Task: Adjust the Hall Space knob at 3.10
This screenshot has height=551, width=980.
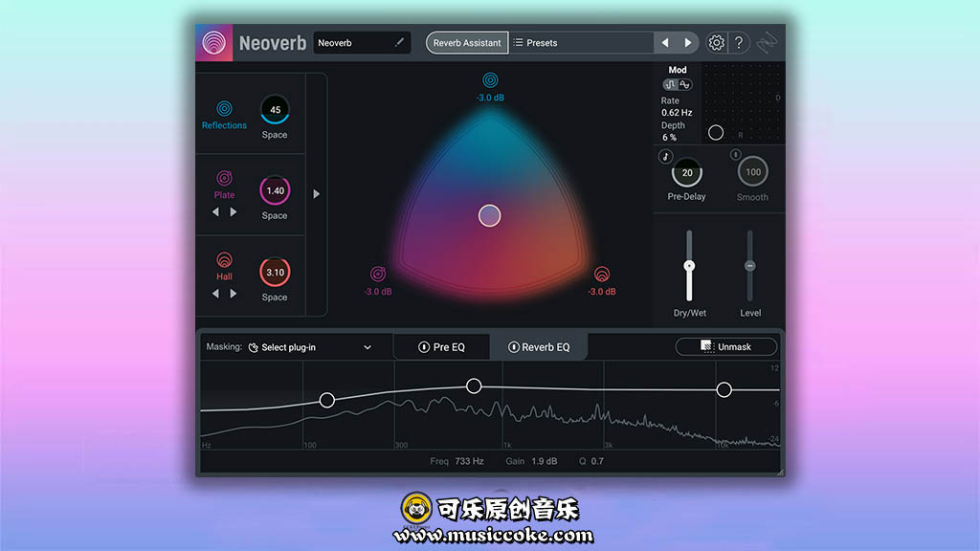Action: [275, 273]
